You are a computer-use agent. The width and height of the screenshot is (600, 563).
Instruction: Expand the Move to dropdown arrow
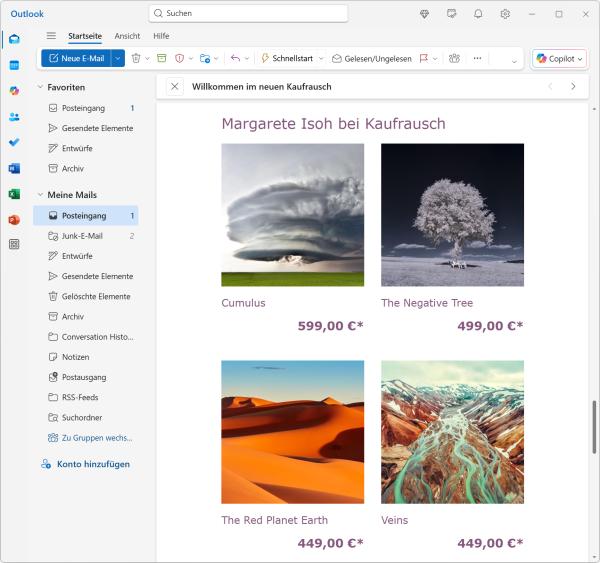tap(216, 59)
